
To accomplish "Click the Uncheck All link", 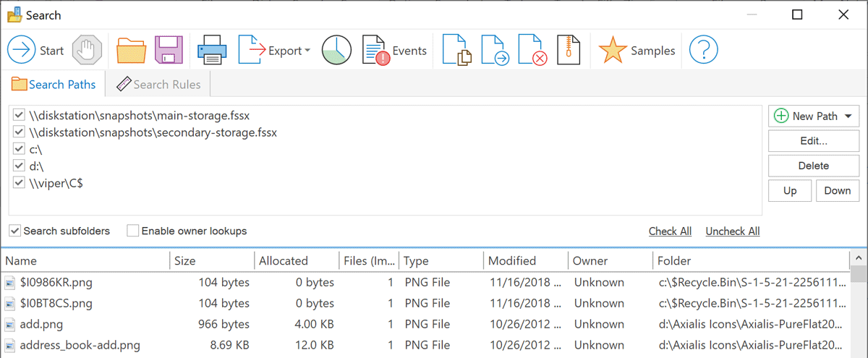I will click(x=733, y=231).
